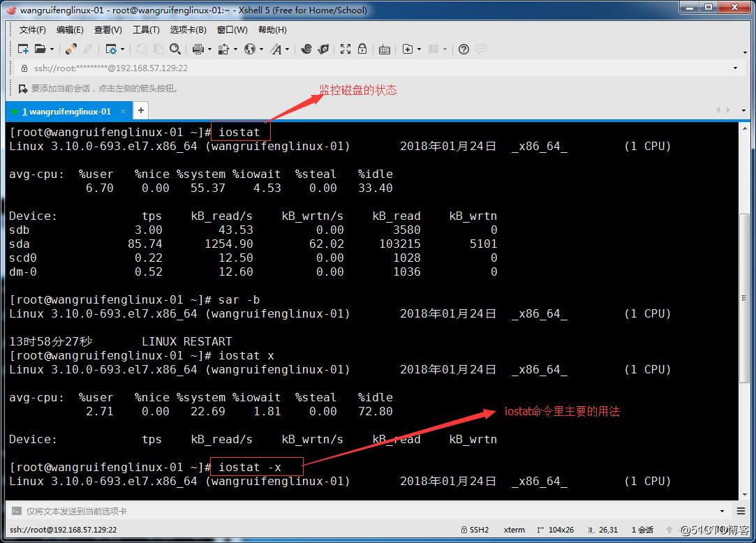Click the 1 会话 status entry

click(642, 530)
